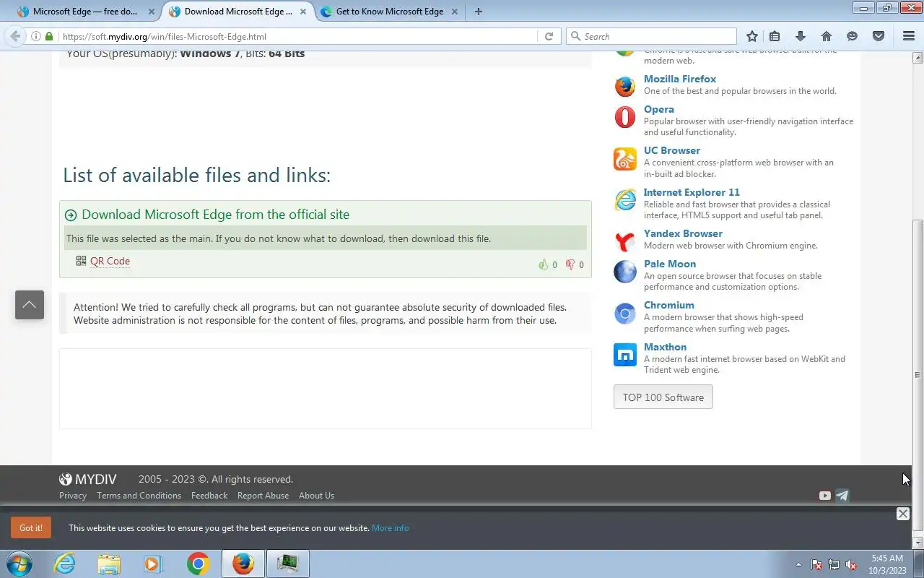Show bookmarks list icon
This screenshot has width=924, height=578.
click(775, 36)
